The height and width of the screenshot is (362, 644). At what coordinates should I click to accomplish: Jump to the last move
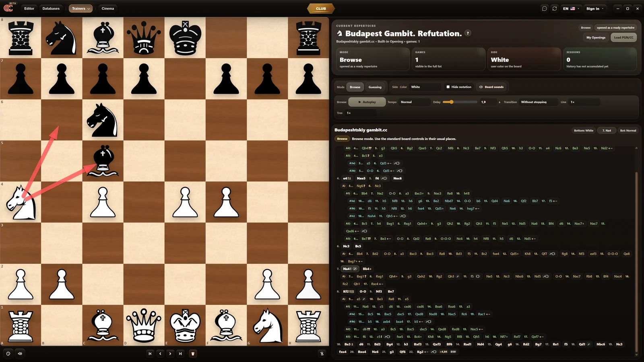tap(180, 354)
